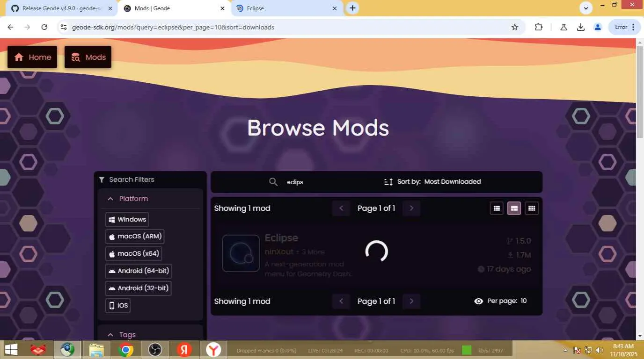This screenshot has height=359, width=644.
Task: Switch mod results to compact card view
Action: [514, 208]
